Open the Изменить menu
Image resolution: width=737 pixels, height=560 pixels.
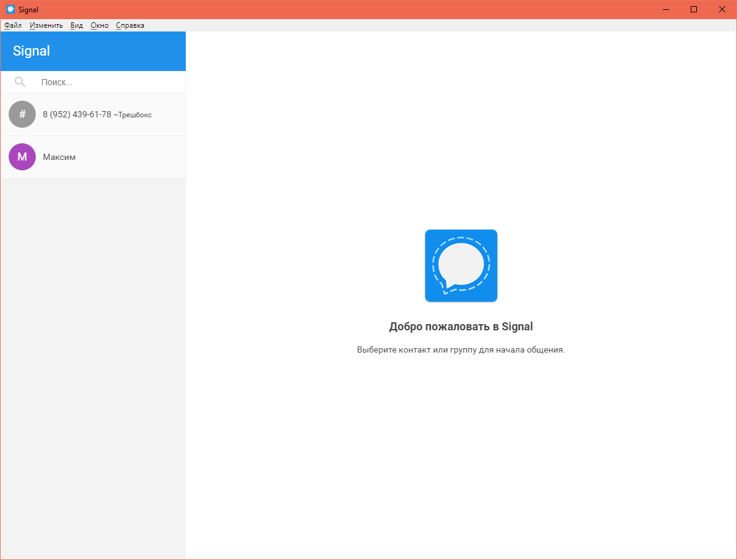(46, 25)
